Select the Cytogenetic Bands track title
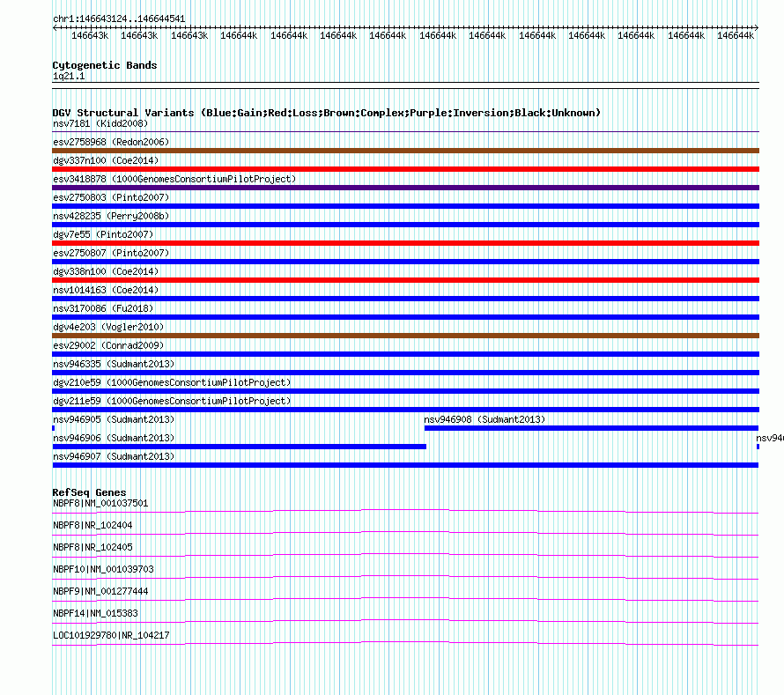 coord(105,65)
